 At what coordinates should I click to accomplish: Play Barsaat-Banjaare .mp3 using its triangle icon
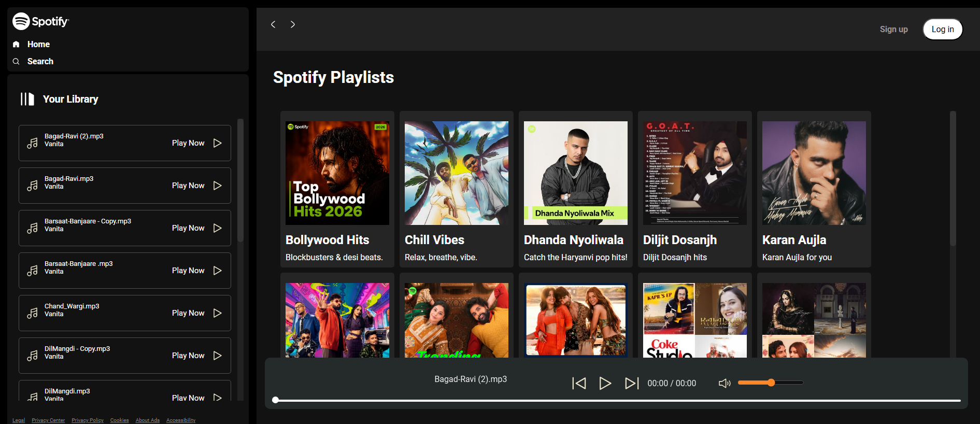click(218, 271)
